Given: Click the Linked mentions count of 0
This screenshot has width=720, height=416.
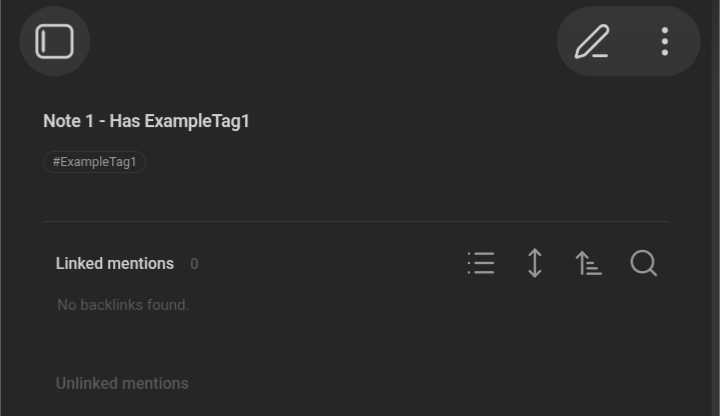Looking at the screenshot, I should 194,264.
